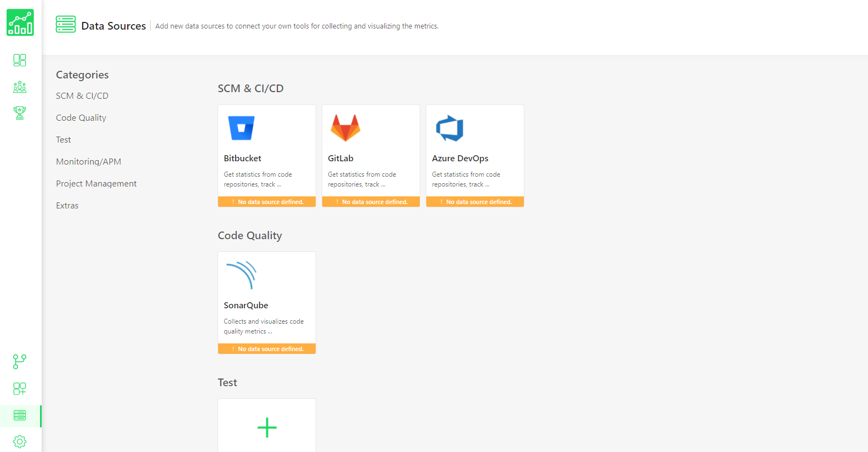Viewport: 868px width, 452px height.
Task: Select Extras category
Action: click(x=67, y=205)
